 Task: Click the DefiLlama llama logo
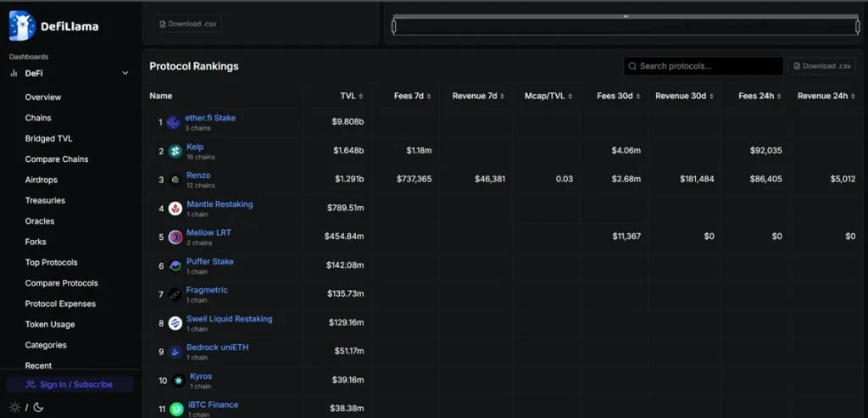22,25
